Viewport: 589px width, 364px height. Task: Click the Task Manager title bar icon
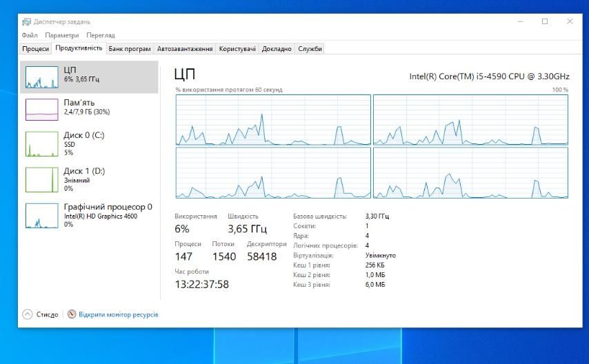point(26,22)
